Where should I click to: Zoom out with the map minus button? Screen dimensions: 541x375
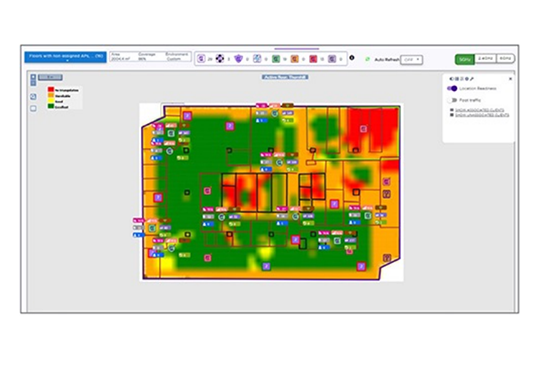point(33,83)
